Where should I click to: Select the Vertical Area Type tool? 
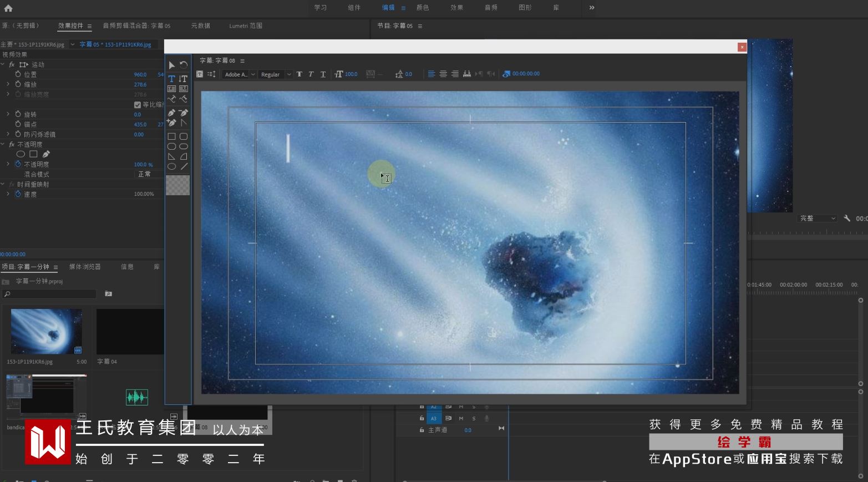tap(184, 89)
